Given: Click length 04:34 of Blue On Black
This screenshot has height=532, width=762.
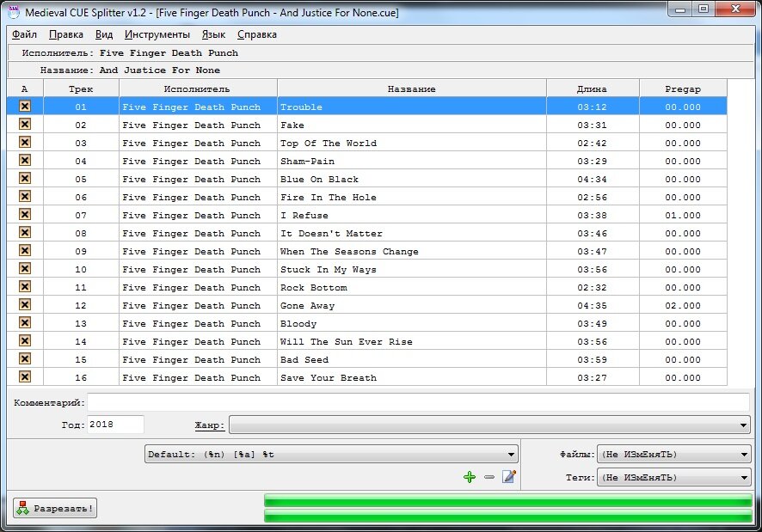Looking at the screenshot, I should [592, 180].
